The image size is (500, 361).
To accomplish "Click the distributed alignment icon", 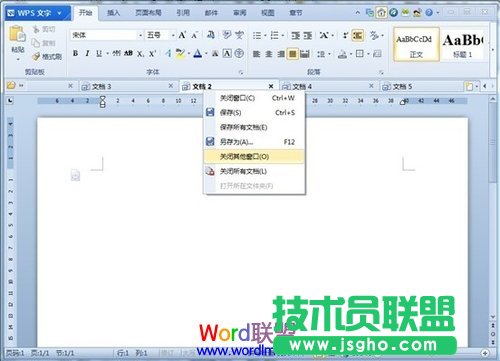I will coord(305,54).
